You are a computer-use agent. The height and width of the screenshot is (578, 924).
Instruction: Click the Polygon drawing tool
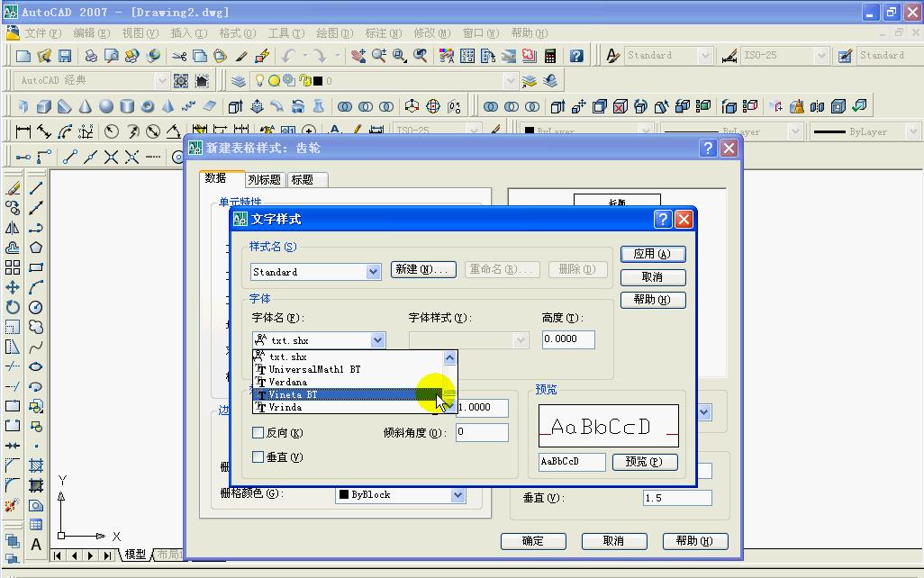(34, 246)
